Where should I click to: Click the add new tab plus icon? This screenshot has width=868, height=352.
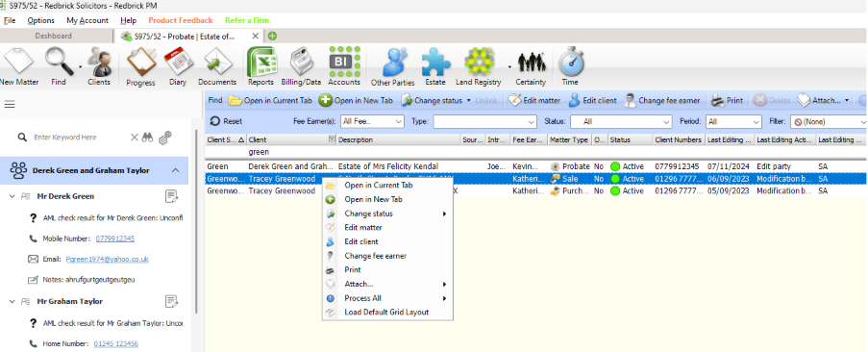272,36
